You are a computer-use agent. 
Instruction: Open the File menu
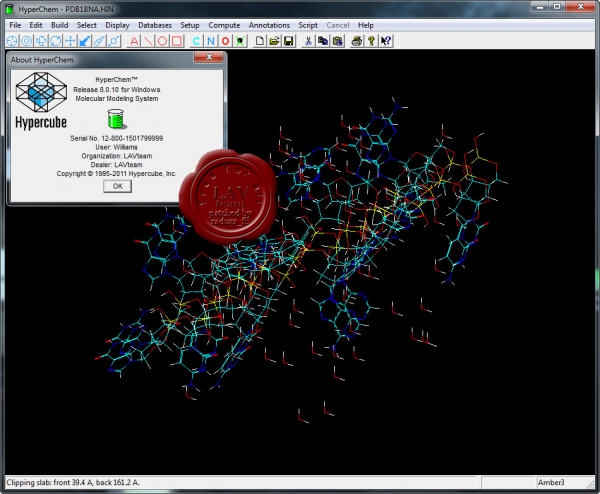coord(15,25)
